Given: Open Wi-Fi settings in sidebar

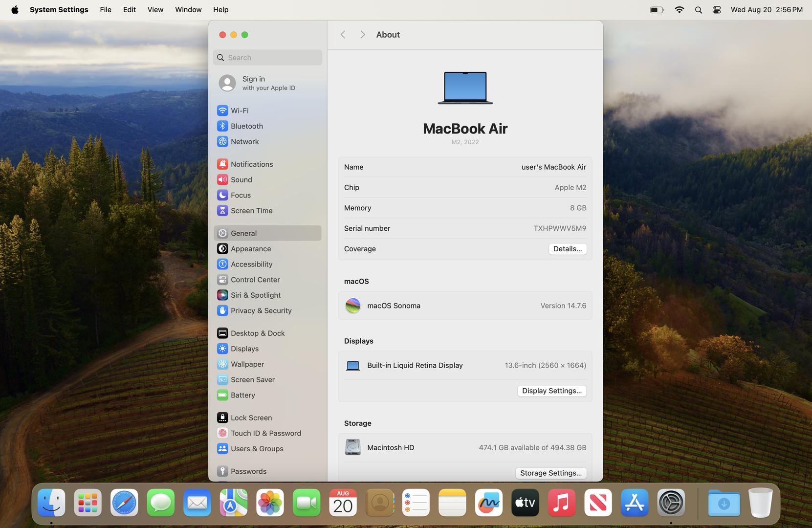Looking at the screenshot, I should pos(267,110).
